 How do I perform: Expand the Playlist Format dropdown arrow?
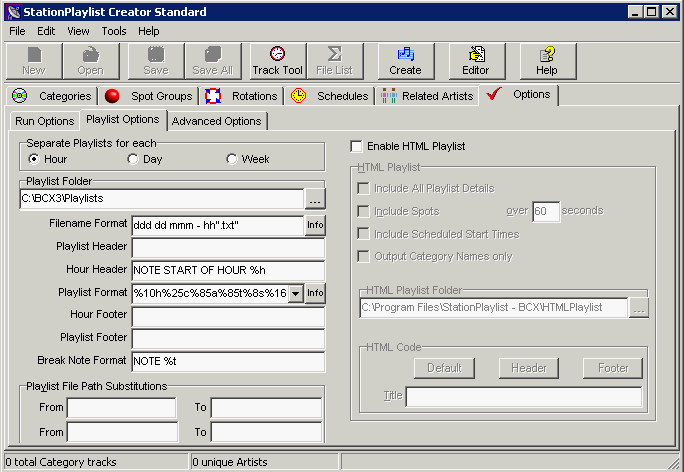click(x=296, y=293)
